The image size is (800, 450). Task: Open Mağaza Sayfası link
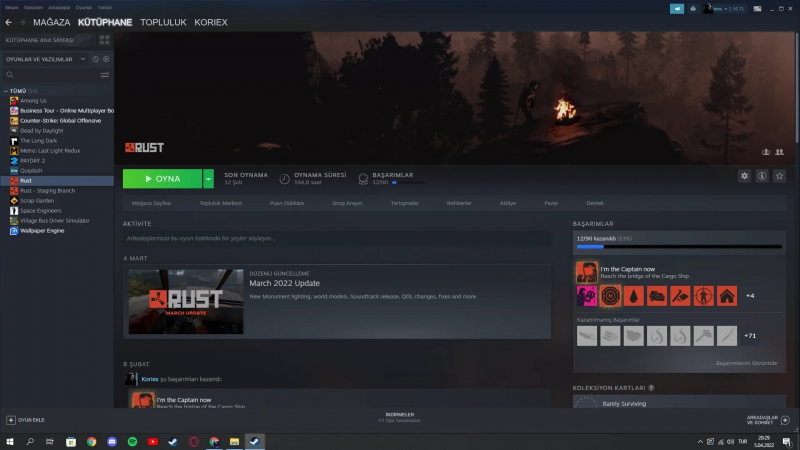click(151, 203)
